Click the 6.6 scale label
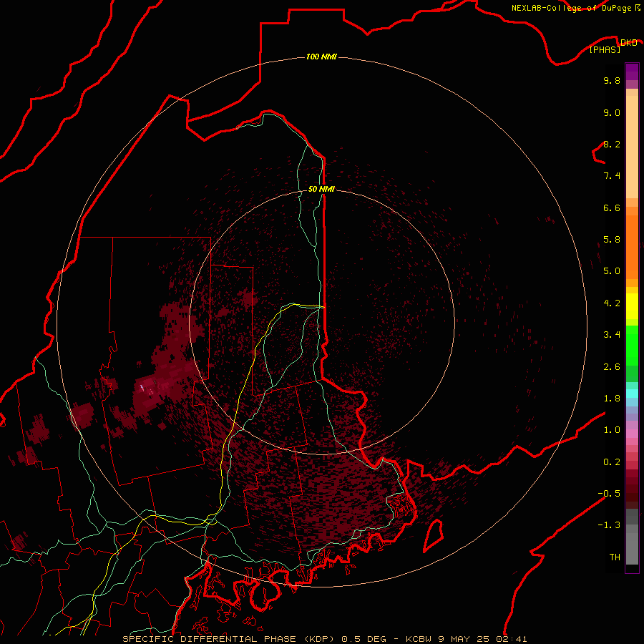This screenshot has height=644, width=644. [612, 208]
